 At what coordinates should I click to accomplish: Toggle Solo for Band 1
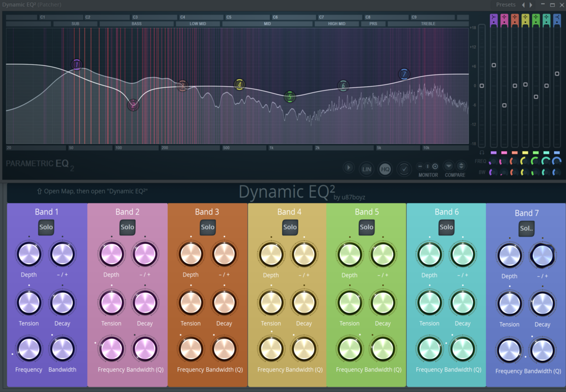click(x=46, y=228)
